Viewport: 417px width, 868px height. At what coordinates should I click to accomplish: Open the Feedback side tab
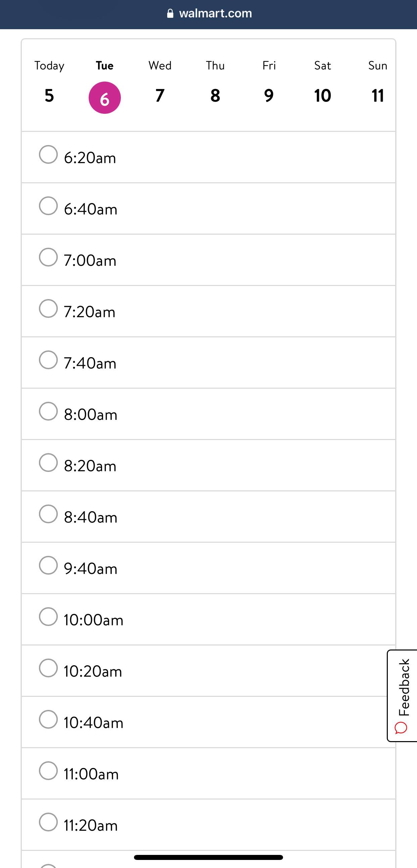tap(403, 687)
